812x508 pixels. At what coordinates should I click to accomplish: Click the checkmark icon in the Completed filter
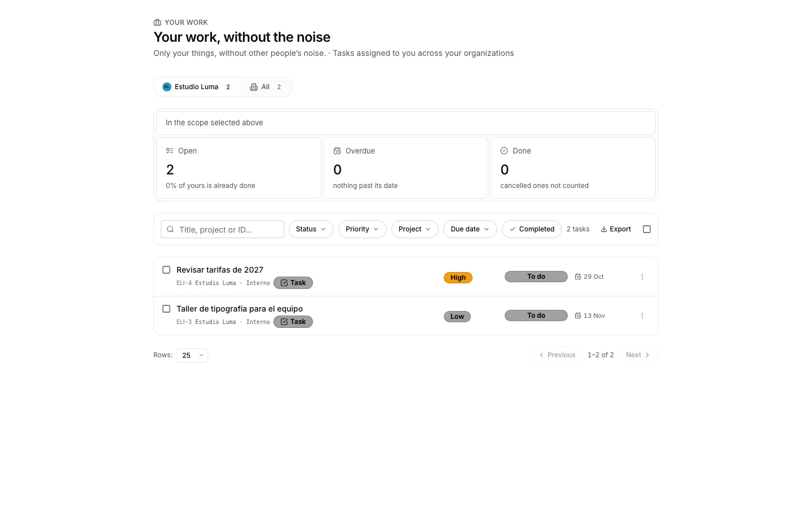coord(513,229)
